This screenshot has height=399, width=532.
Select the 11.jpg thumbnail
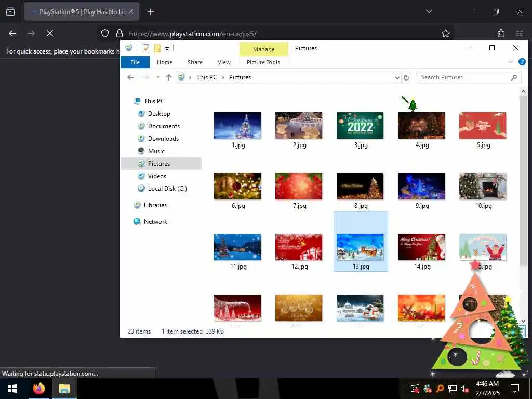(x=237, y=247)
